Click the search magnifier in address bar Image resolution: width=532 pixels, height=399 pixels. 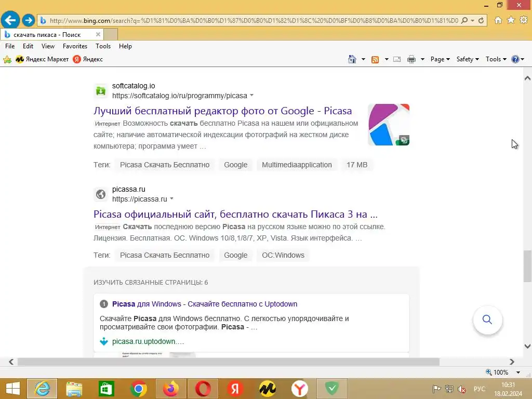(464, 20)
